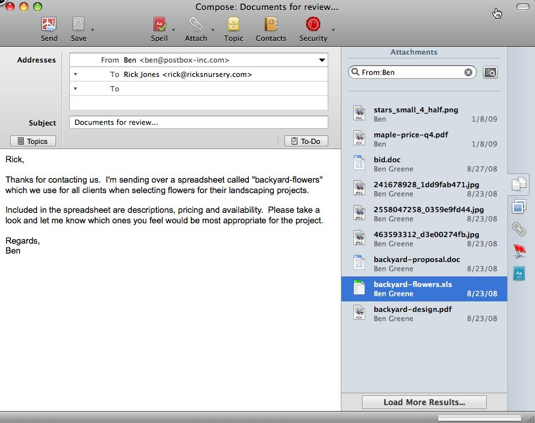
Task: Open the Security options dropdown arrow
Action: pyautogui.click(x=333, y=30)
